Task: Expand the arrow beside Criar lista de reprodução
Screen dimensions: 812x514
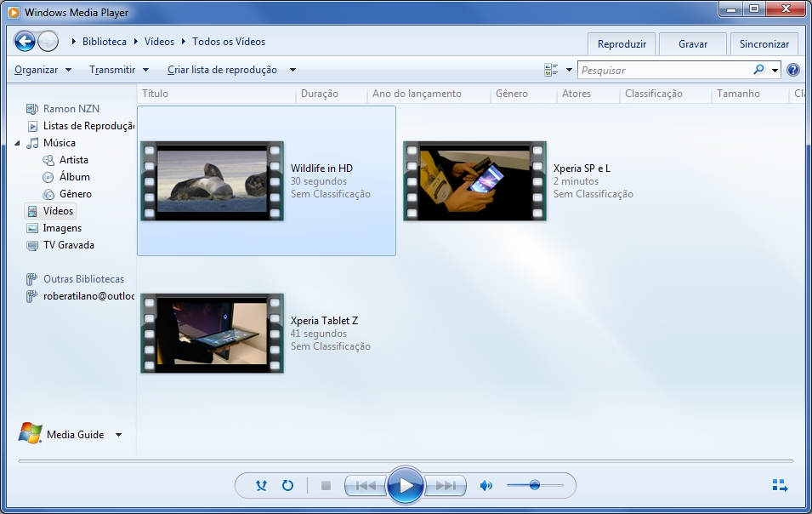Action: point(292,70)
